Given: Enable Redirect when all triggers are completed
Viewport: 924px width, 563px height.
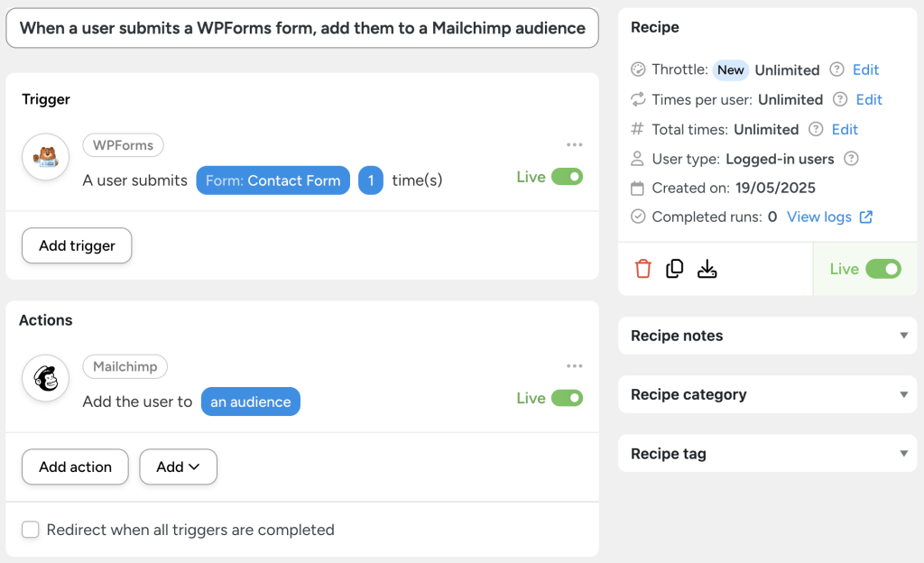Looking at the screenshot, I should point(30,530).
